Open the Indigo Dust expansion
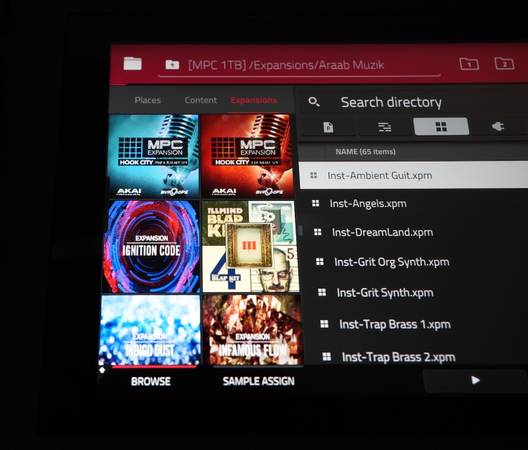The height and width of the screenshot is (450, 528). (150, 331)
